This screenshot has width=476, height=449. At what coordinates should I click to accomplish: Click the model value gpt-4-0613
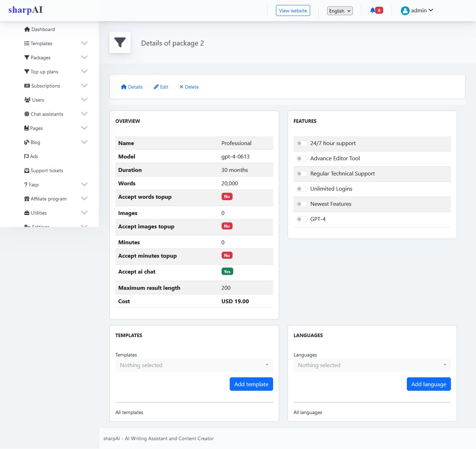click(x=235, y=156)
